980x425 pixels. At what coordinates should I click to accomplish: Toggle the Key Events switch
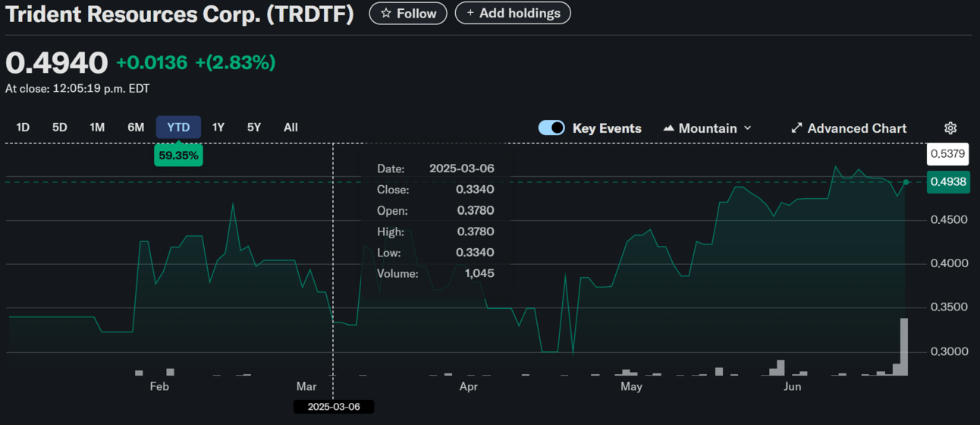coord(551,128)
